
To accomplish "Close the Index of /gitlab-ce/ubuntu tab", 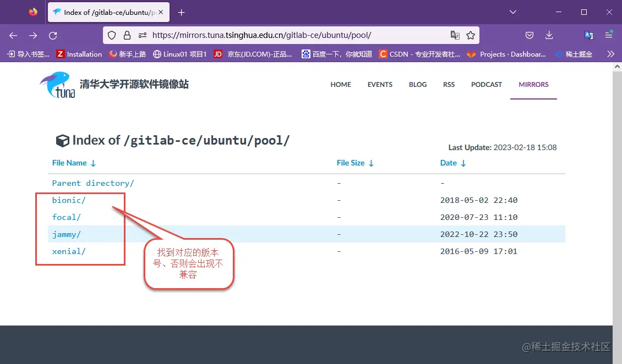I will [x=161, y=12].
